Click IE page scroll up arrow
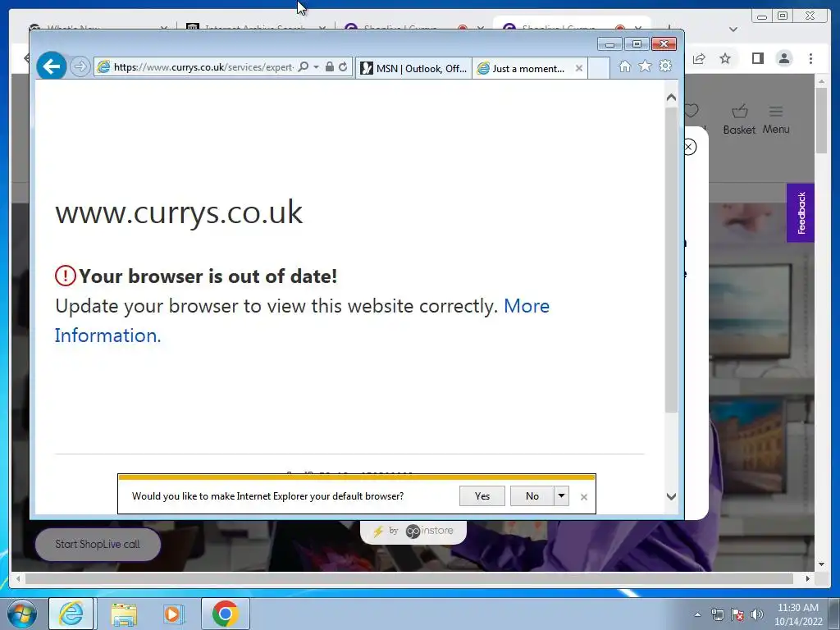Viewport: 840px width, 630px height. (671, 98)
